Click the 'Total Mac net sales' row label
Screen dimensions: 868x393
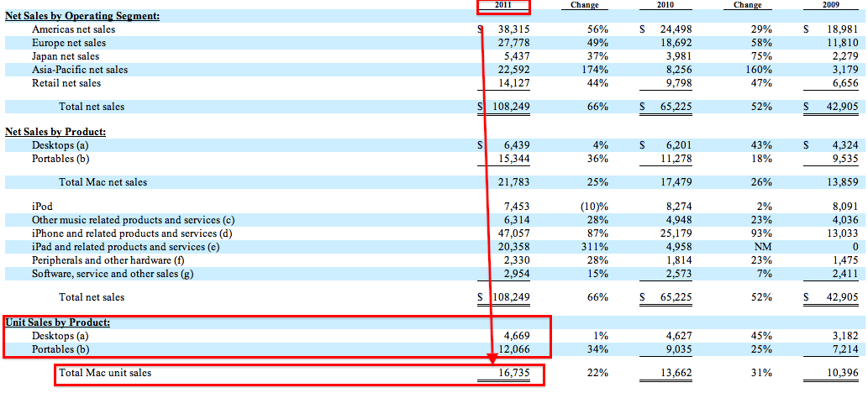coord(103,181)
